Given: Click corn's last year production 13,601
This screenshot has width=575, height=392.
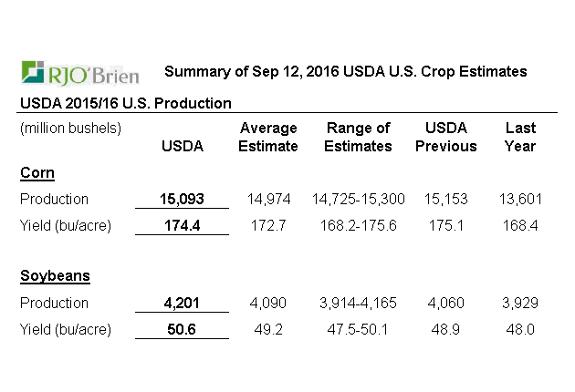Looking at the screenshot, I should 520,199.
